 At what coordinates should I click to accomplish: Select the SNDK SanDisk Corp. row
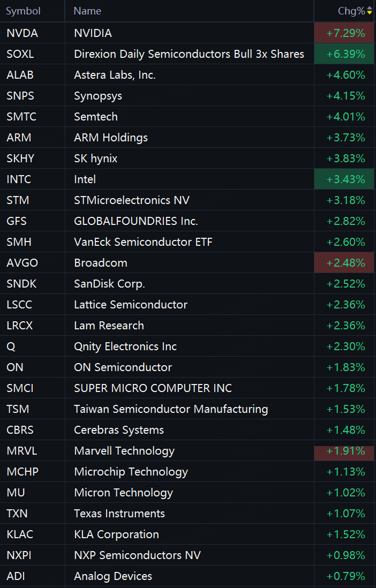188,284
